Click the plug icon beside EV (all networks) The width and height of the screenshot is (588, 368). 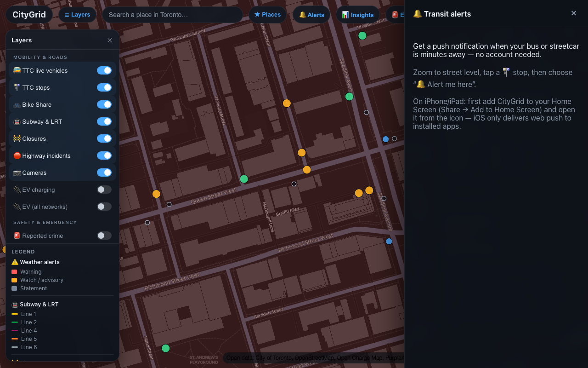pos(17,207)
